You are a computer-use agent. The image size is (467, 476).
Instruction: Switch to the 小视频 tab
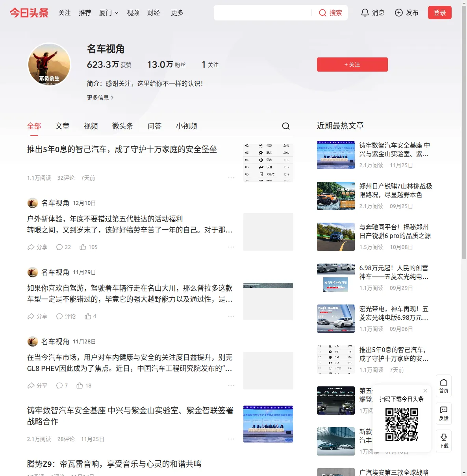click(x=186, y=126)
